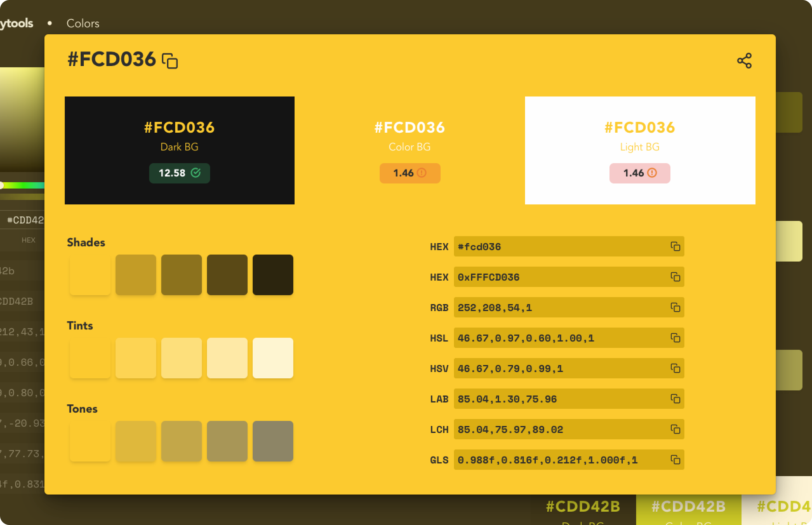Copy the #fcd036 HEX value
Viewport: 812px width, 525px height.
click(675, 246)
